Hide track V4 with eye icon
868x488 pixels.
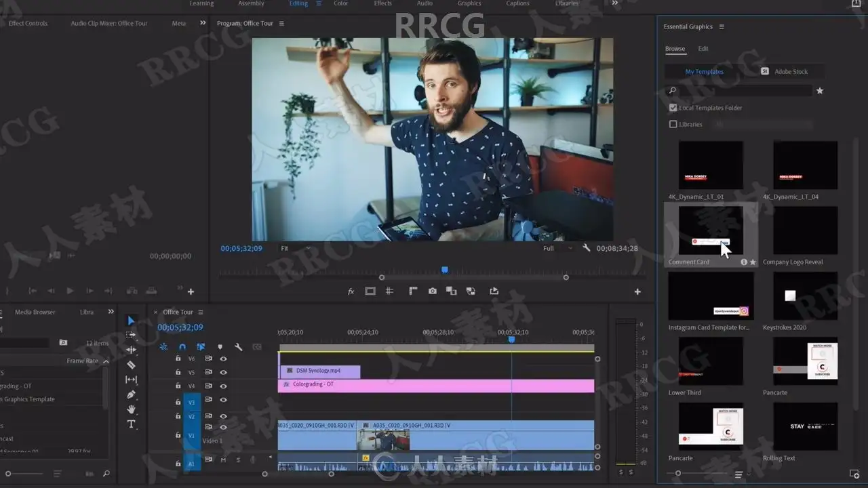coord(223,386)
